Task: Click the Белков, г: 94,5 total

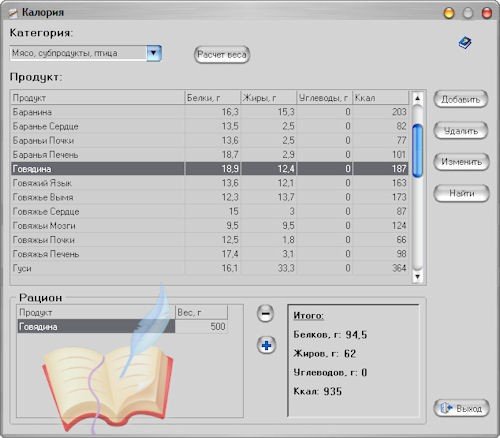Action: tap(330, 334)
